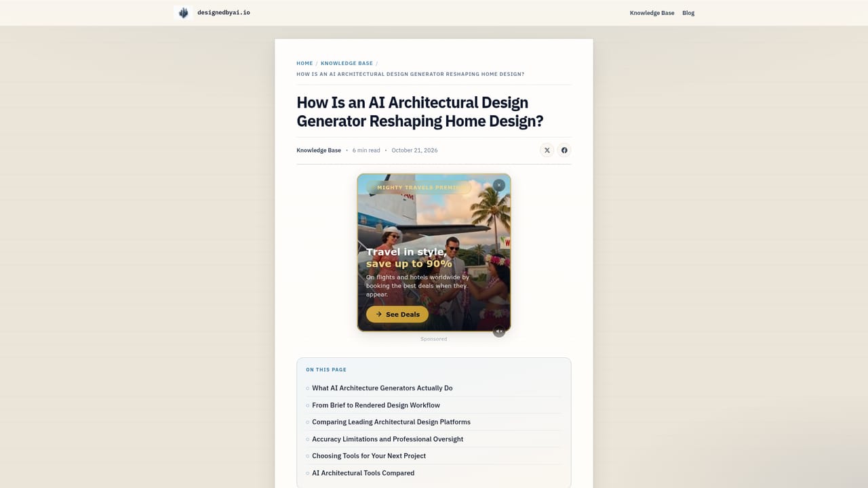868x488 pixels.
Task: Go to KNOWLEDGE BASE breadcrumb
Action: click(347, 63)
